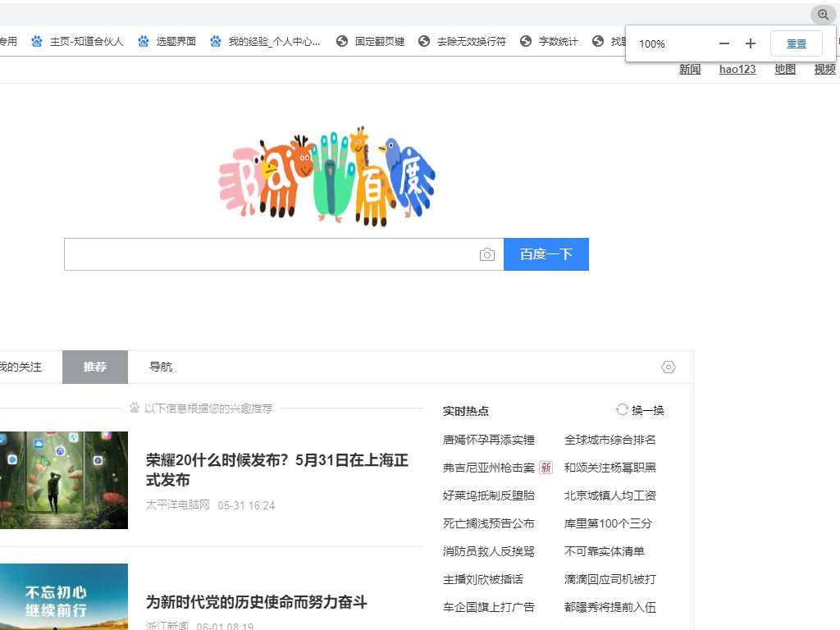This screenshot has width=840, height=630.
Task: Click inside the Baidu search input box
Action: [271, 254]
